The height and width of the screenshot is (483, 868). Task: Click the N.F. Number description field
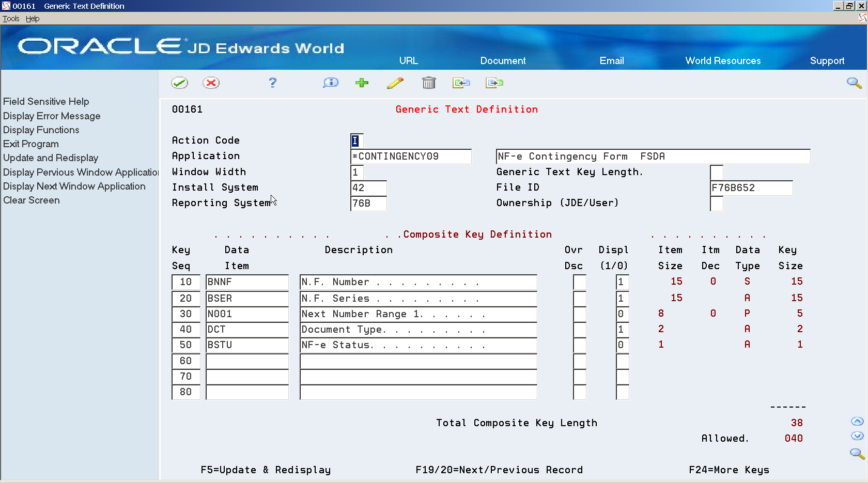click(x=419, y=282)
